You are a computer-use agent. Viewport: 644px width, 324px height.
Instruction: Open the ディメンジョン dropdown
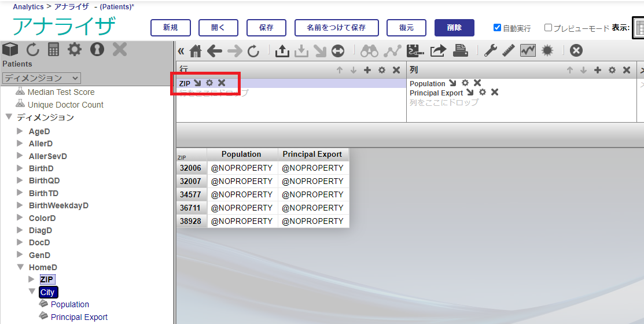point(42,78)
